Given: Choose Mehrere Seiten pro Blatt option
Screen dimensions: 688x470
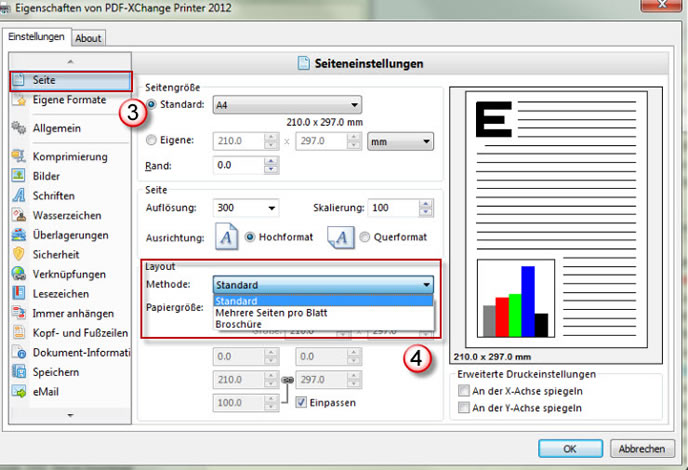Looking at the screenshot, I should tap(323, 312).
